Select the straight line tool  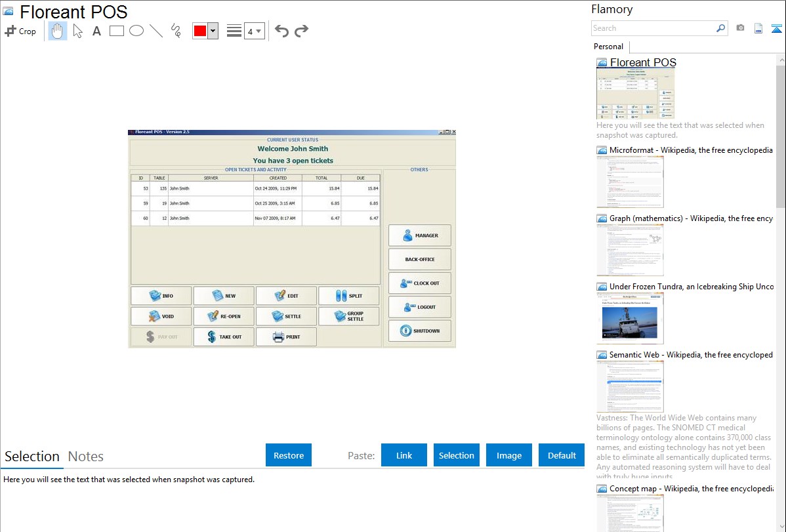pos(155,31)
